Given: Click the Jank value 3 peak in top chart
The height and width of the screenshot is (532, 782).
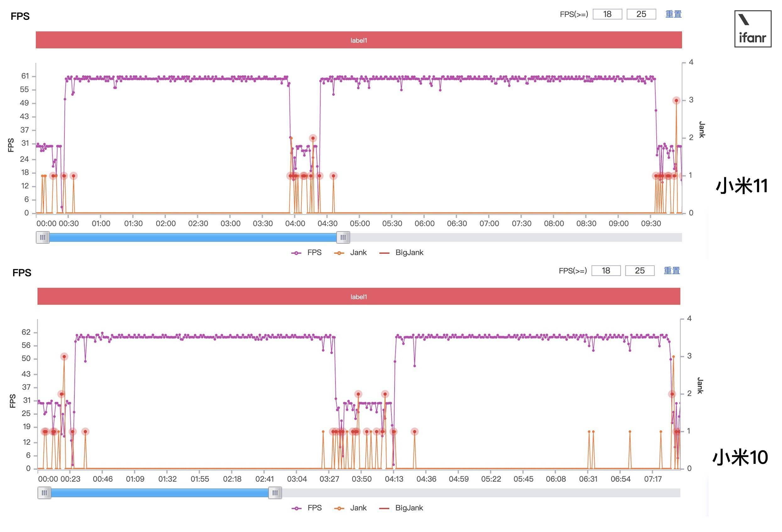Looking at the screenshot, I should [676, 100].
